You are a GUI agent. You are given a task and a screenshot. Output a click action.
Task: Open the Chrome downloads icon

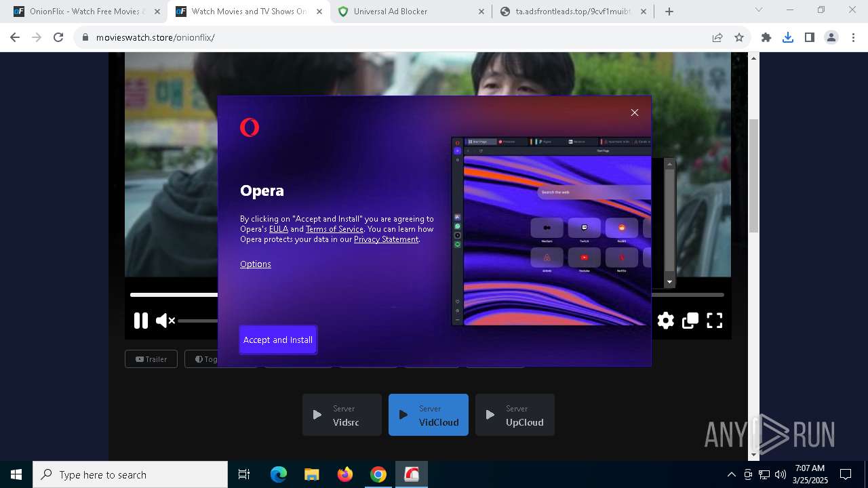coord(788,37)
